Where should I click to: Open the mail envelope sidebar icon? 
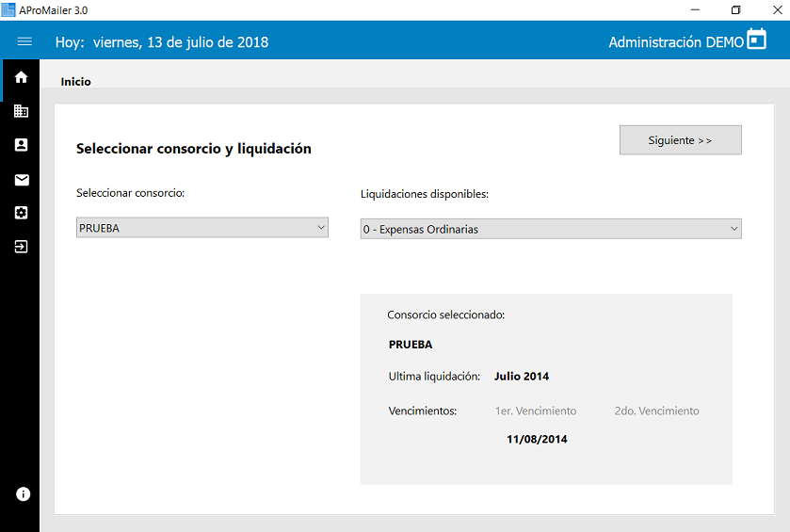click(x=21, y=180)
